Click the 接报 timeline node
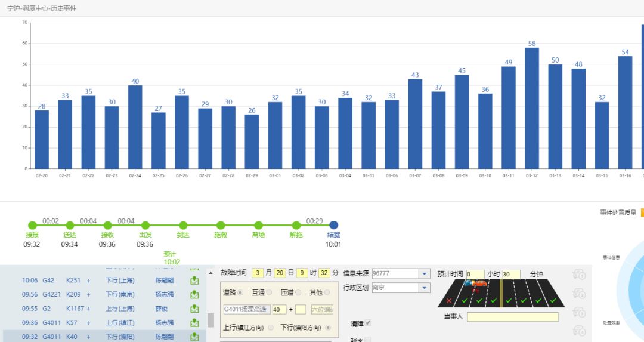Image resolution: width=644 pixels, height=342 pixels. pos(32,225)
